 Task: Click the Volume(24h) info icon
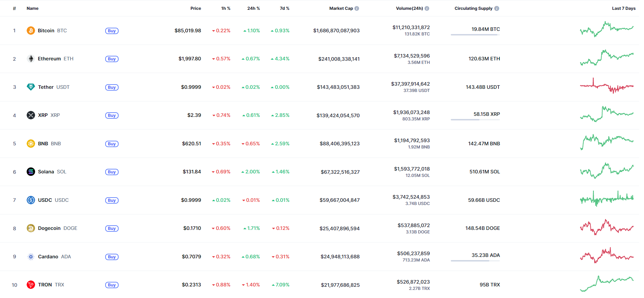click(427, 8)
